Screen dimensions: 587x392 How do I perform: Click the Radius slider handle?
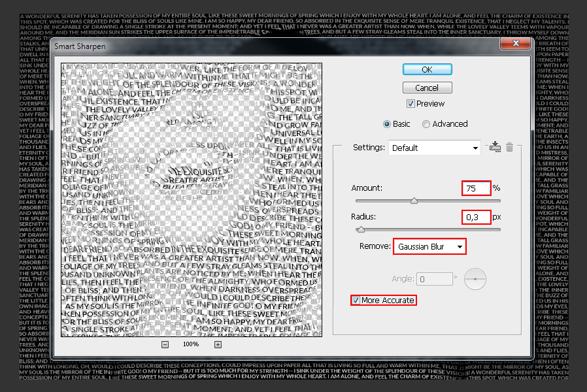pyautogui.click(x=361, y=230)
